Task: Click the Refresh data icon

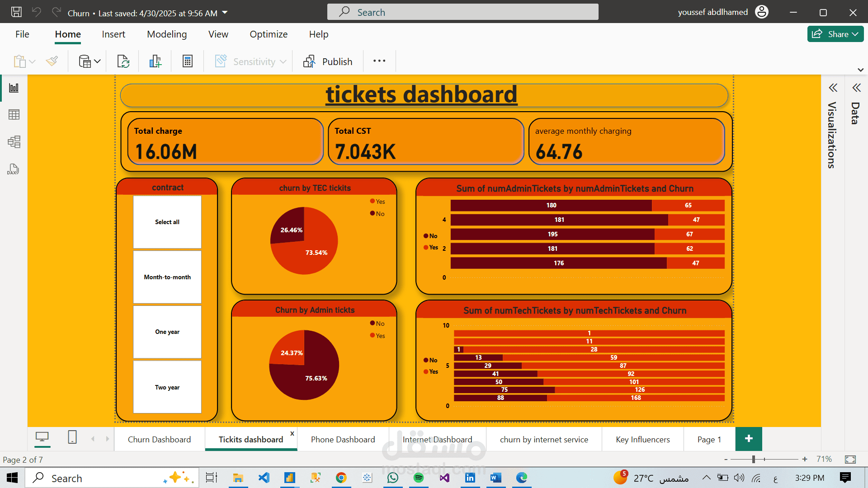Action: (x=123, y=61)
